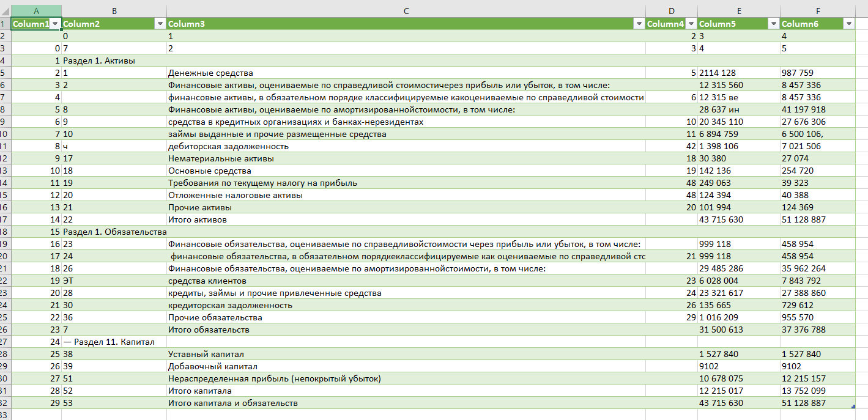868x420 pixels.
Task: Click 'кредиты, займы и прочие привлеченные средства'
Action: pyautogui.click(x=406, y=293)
